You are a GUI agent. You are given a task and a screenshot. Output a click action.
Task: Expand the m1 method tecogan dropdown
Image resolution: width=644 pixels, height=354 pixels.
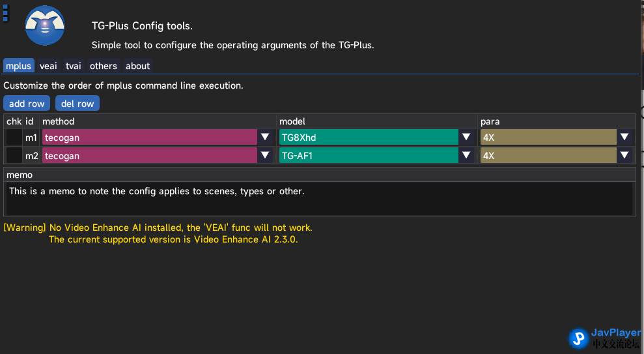coord(265,138)
